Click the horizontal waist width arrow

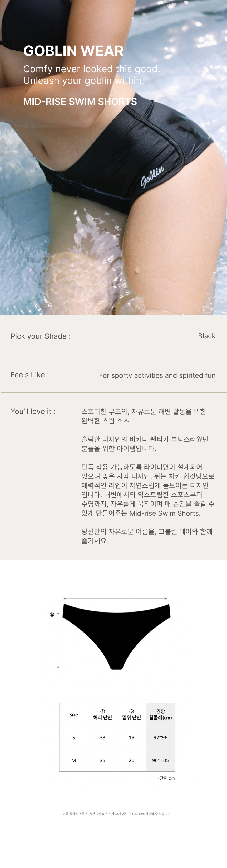pyautogui.click(x=115, y=599)
